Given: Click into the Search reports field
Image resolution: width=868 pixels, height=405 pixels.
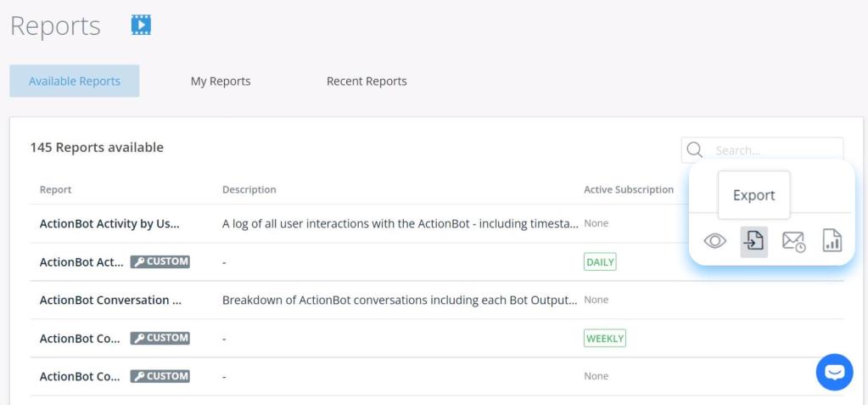Looking at the screenshot, I should tap(772, 150).
